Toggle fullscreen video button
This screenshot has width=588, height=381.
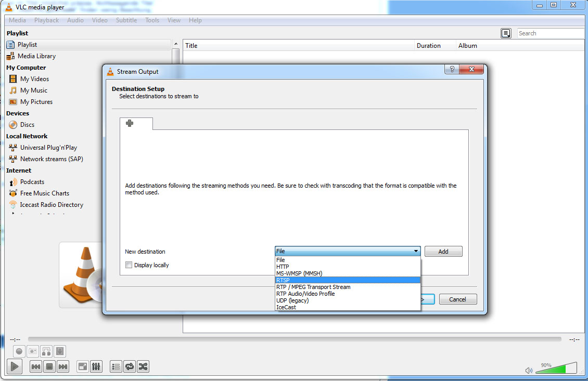(83, 367)
